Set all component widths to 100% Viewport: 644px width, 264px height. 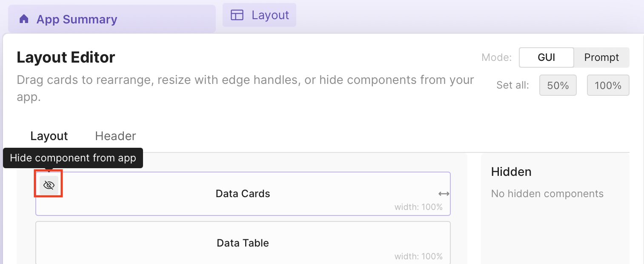pos(608,85)
